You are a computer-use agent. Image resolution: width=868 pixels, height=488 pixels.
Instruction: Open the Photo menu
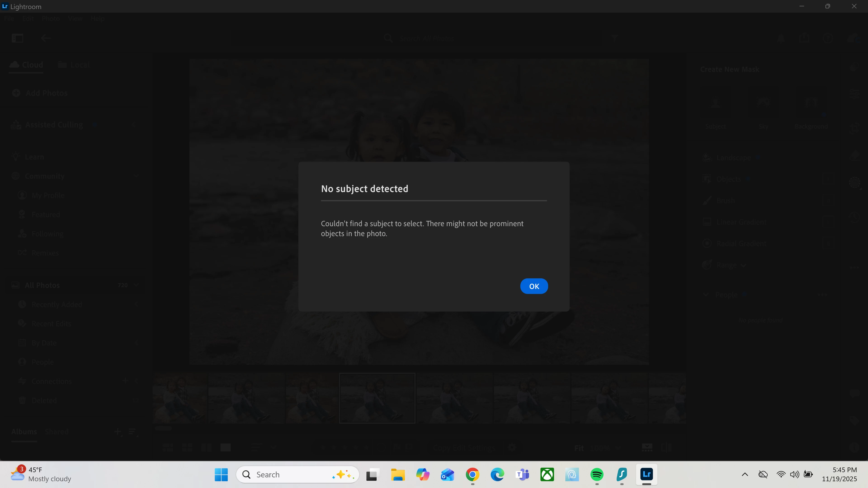click(x=51, y=19)
